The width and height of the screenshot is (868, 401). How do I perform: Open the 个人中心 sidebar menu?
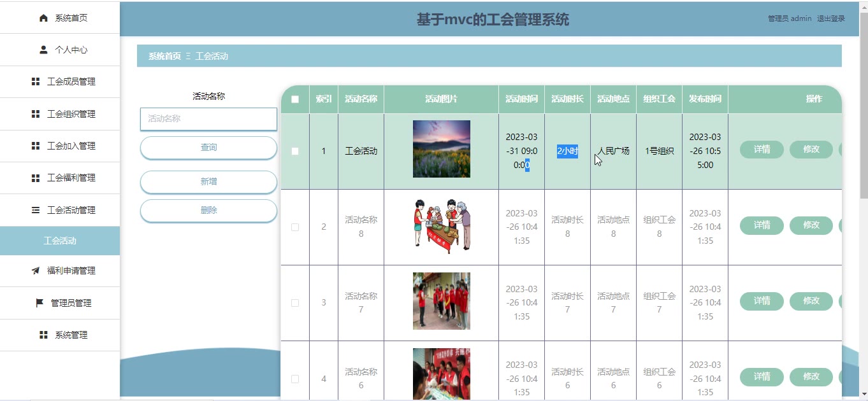click(60, 50)
